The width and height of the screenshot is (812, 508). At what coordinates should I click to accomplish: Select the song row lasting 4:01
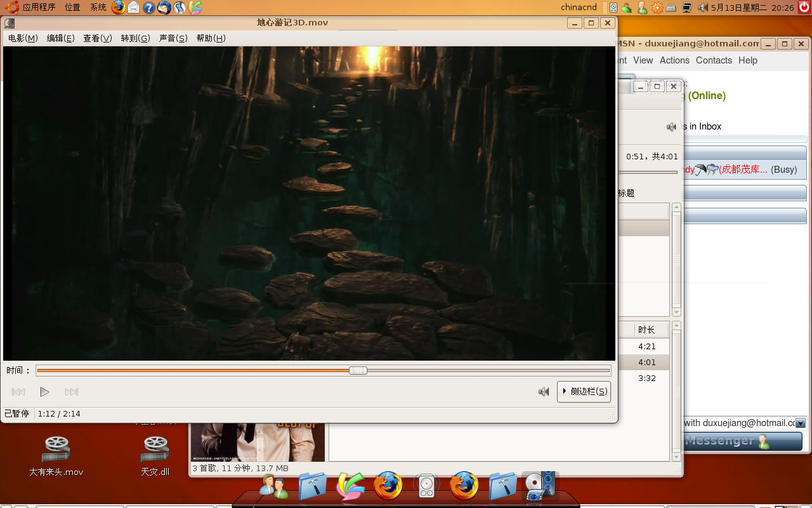tap(643, 362)
